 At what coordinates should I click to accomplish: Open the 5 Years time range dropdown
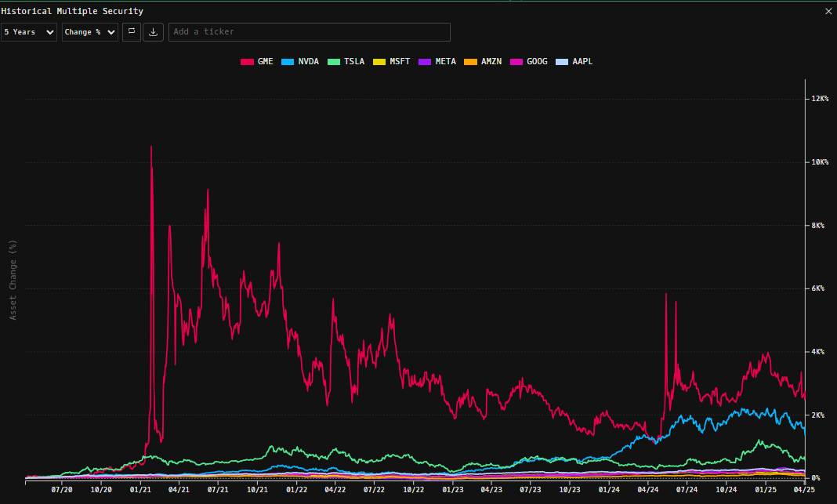[29, 32]
